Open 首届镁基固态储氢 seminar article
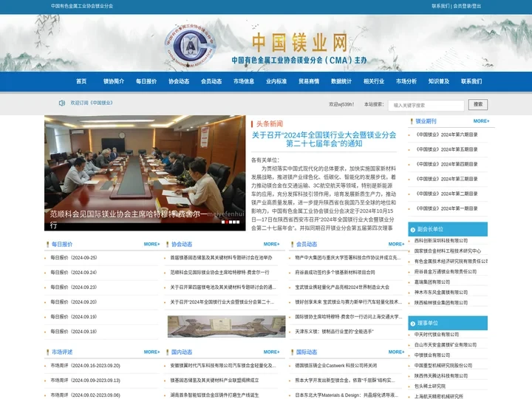This screenshot has width=532, height=399. click(x=221, y=258)
